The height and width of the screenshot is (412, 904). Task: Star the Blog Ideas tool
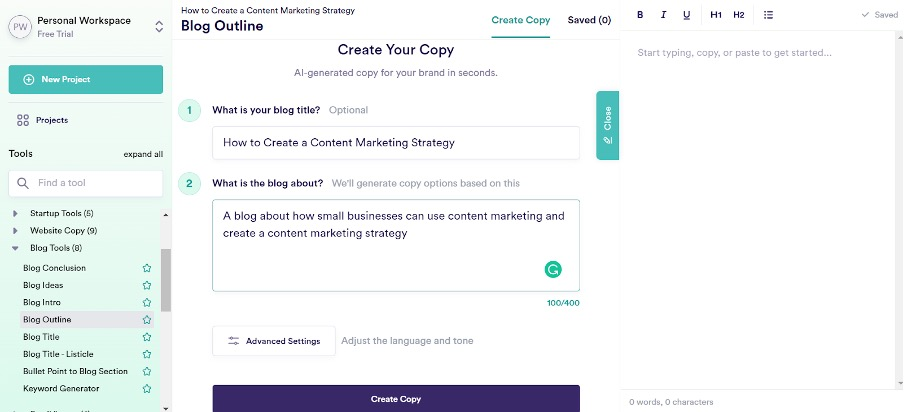click(x=147, y=285)
